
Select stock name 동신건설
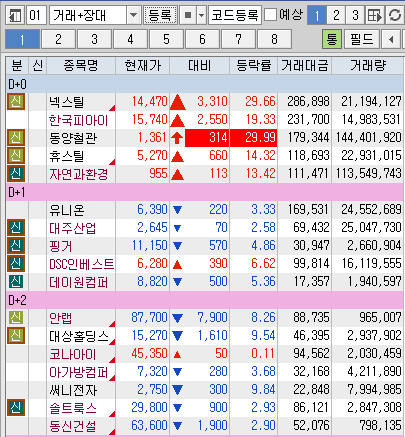tap(73, 426)
